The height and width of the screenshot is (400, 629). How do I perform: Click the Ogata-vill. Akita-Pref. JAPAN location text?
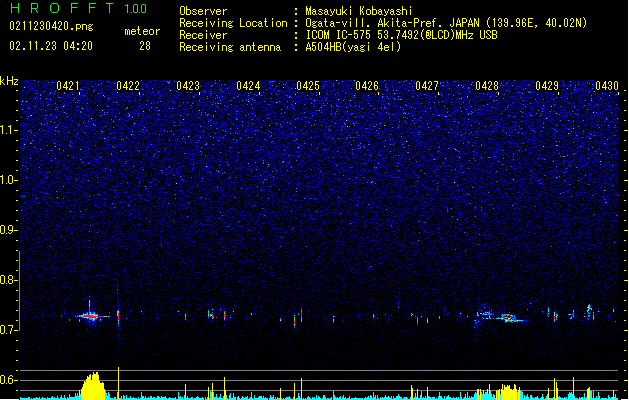(446, 23)
